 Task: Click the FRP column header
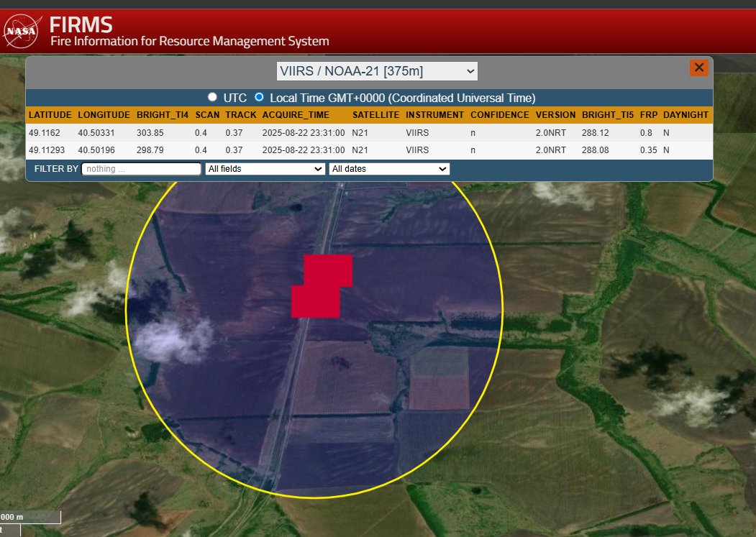tap(649, 115)
